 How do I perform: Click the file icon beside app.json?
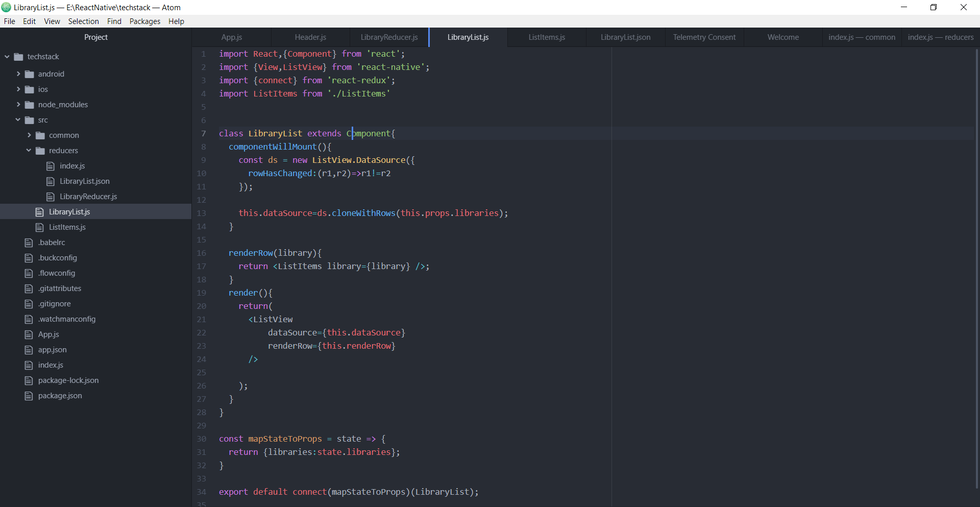29,350
